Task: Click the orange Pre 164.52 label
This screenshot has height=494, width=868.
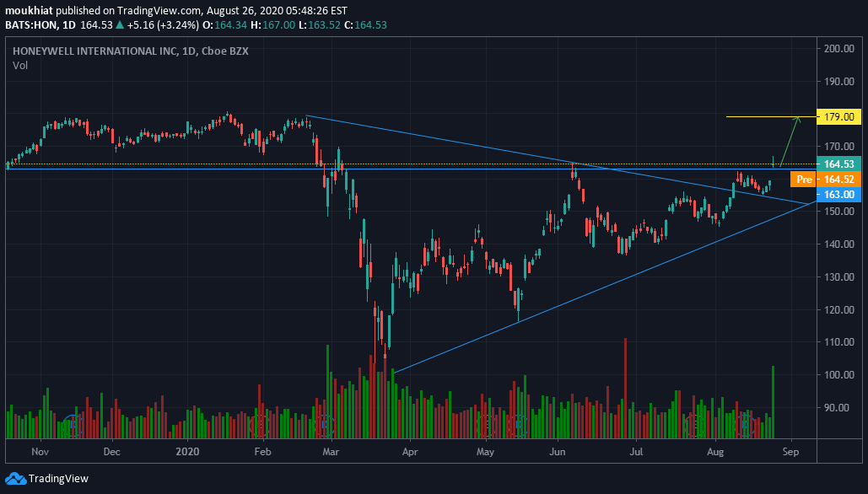Action: click(x=826, y=180)
